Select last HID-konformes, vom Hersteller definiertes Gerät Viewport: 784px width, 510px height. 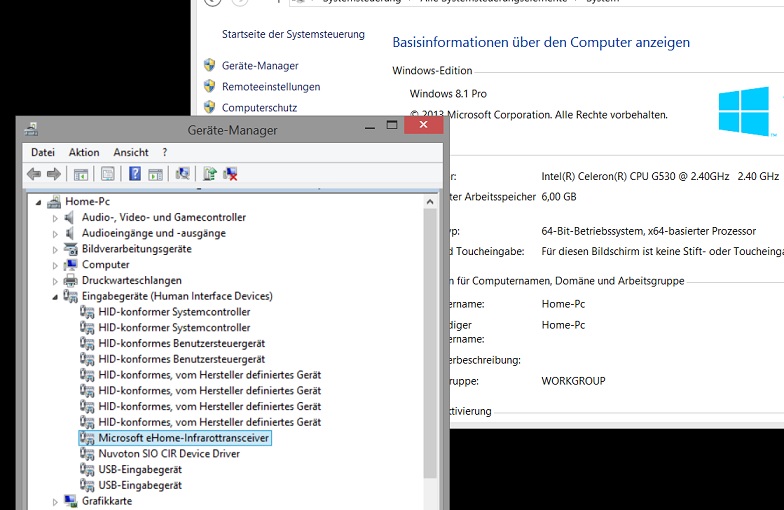[x=210, y=422]
